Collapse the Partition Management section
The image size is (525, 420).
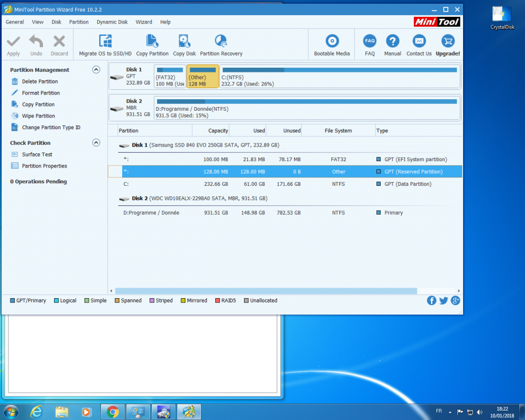96,70
